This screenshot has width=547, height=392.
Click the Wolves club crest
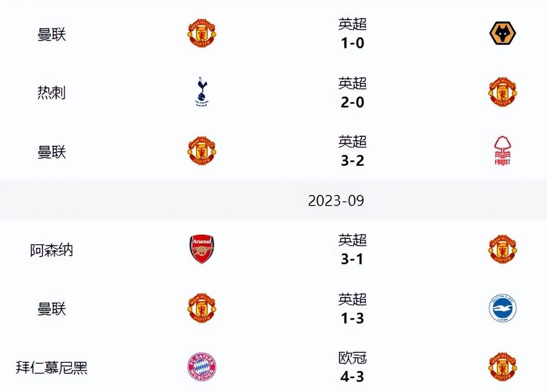(x=502, y=34)
